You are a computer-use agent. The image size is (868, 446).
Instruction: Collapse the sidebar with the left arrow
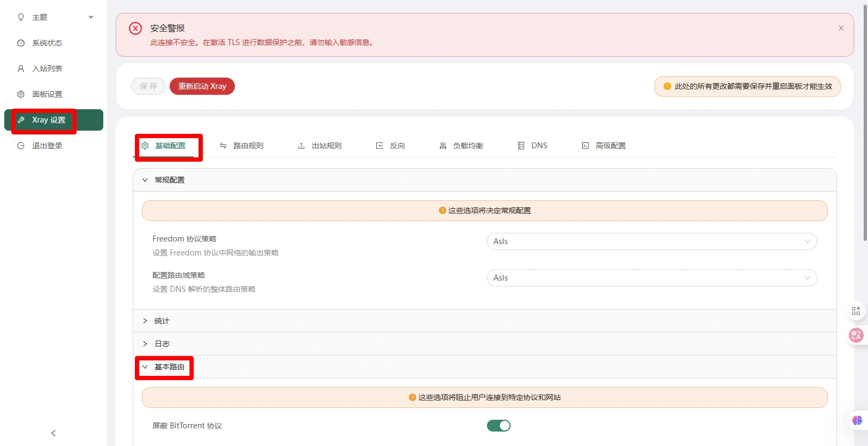coord(53,433)
